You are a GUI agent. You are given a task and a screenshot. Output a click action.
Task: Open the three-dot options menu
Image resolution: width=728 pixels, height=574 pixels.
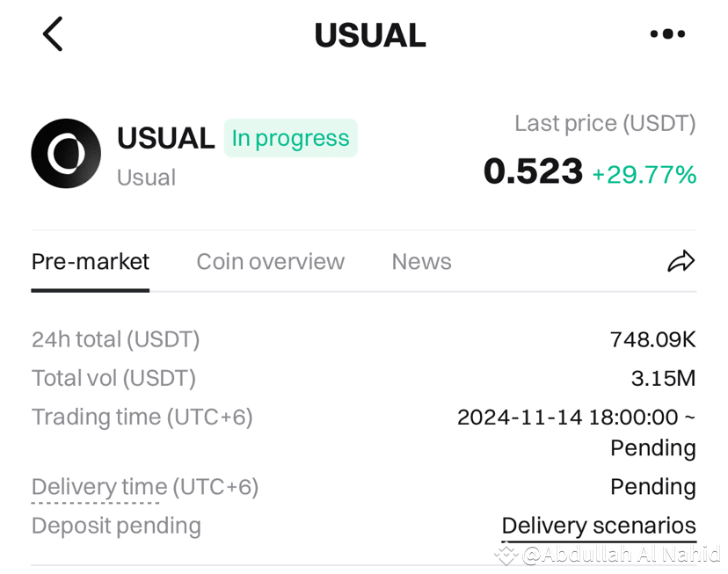click(667, 33)
